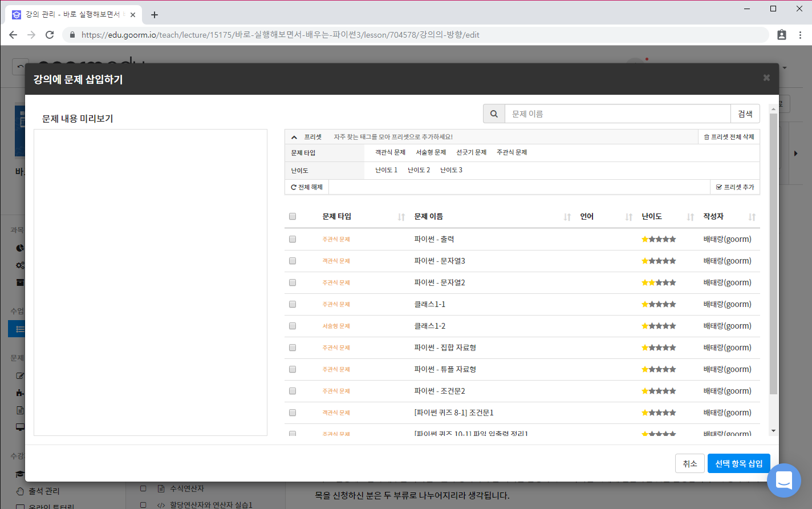
Task: Click the 문제 이름 search field
Action: pyautogui.click(x=617, y=114)
